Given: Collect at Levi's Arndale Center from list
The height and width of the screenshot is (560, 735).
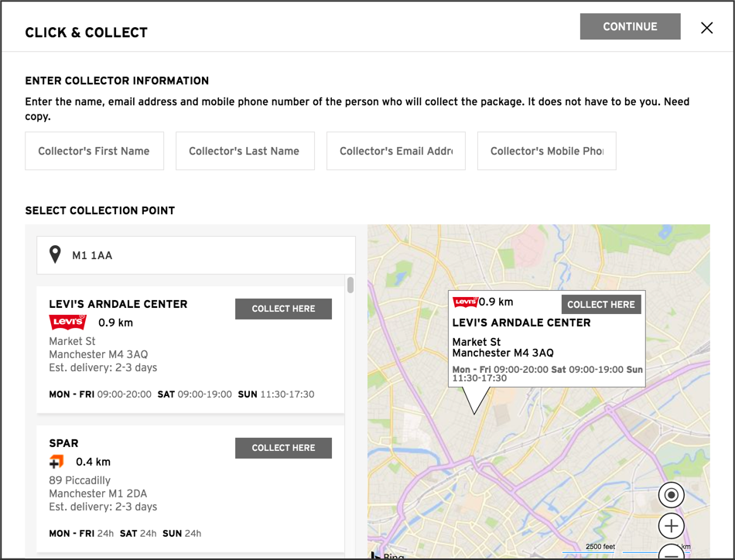Looking at the screenshot, I should click(x=284, y=309).
